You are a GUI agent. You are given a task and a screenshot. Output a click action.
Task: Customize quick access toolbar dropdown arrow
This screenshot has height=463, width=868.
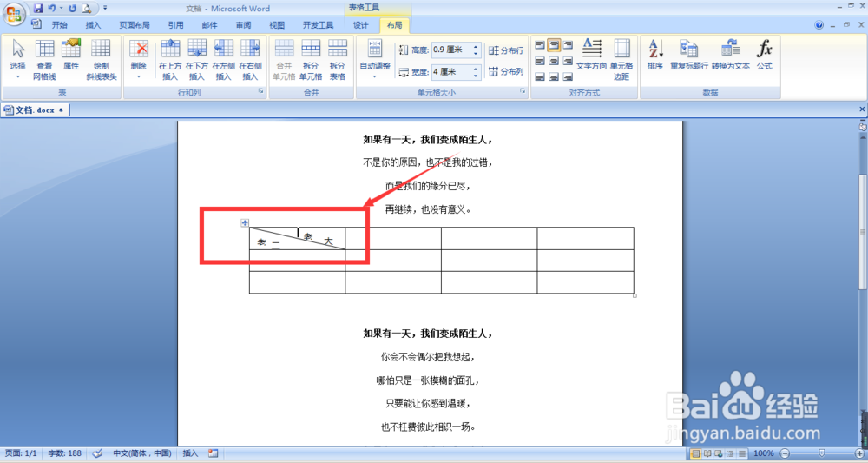(105, 9)
